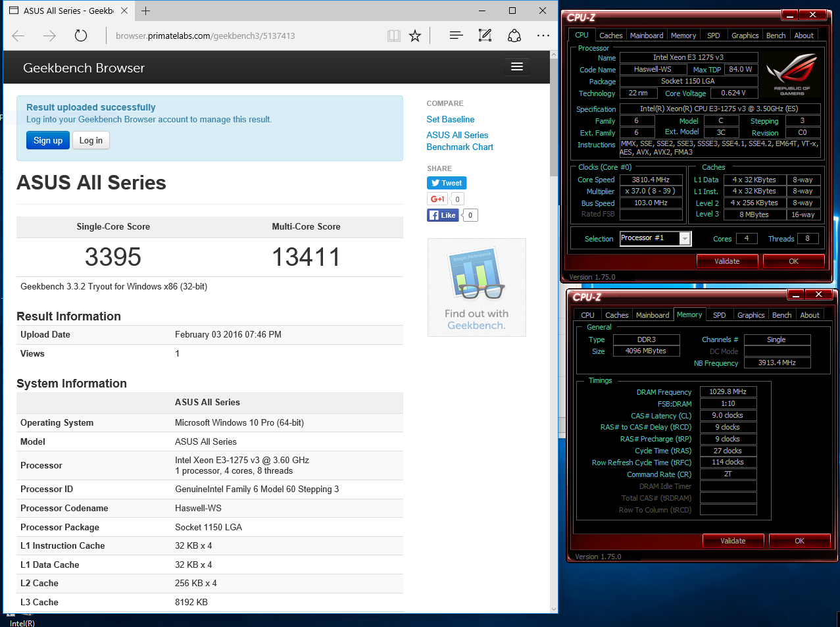Open Bench tab in top CPU-Z window
Image resolution: width=840 pixels, height=627 pixels.
coord(776,36)
